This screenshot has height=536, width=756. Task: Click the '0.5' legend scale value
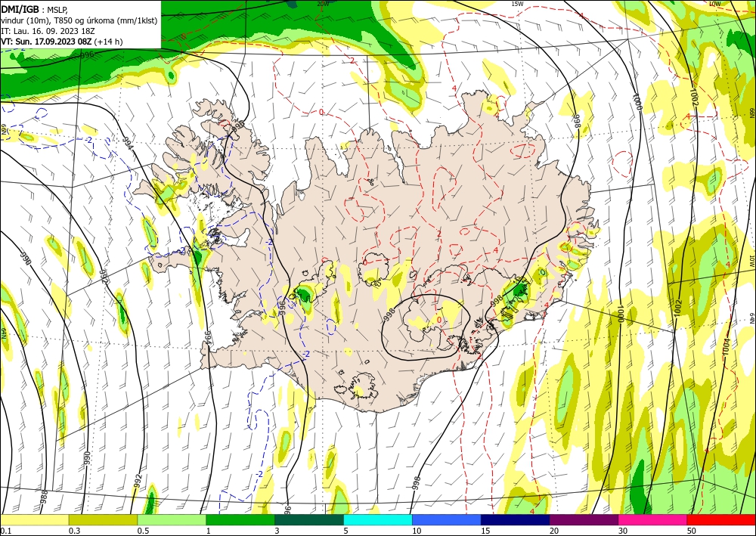pyautogui.click(x=143, y=531)
